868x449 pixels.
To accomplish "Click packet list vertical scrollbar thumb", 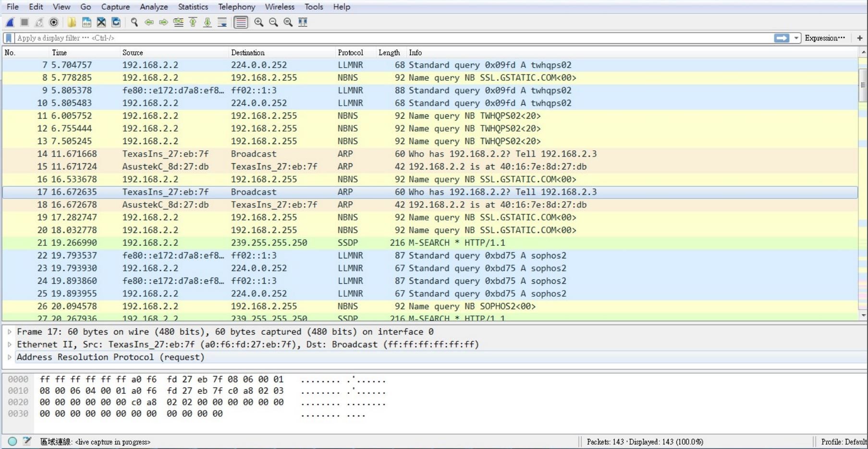I will [863, 85].
